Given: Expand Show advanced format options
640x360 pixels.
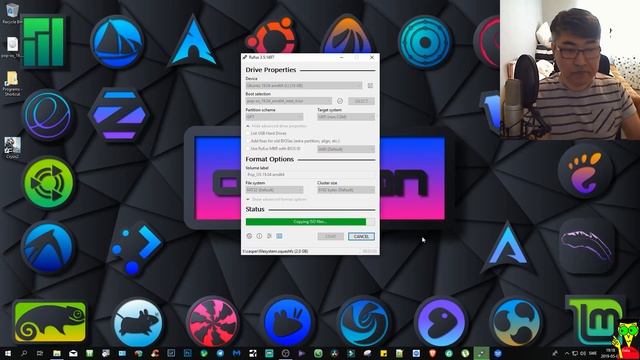Looking at the screenshot, I should [x=276, y=200].
